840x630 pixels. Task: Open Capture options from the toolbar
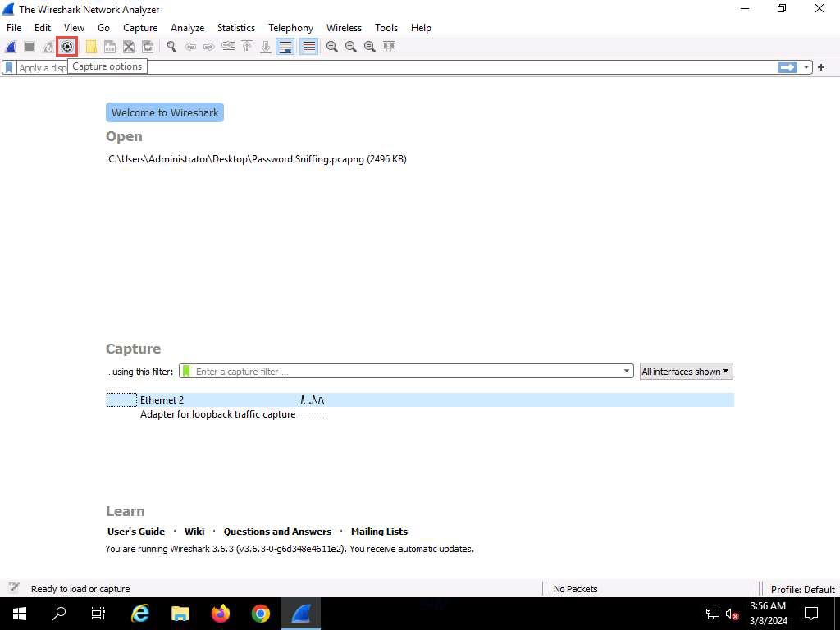pyautogui.click(x=67, y=47)
